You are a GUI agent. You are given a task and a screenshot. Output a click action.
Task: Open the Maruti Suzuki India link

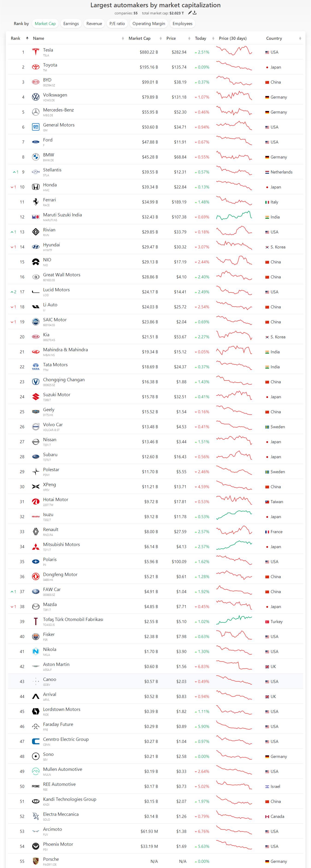click(62, 215)
